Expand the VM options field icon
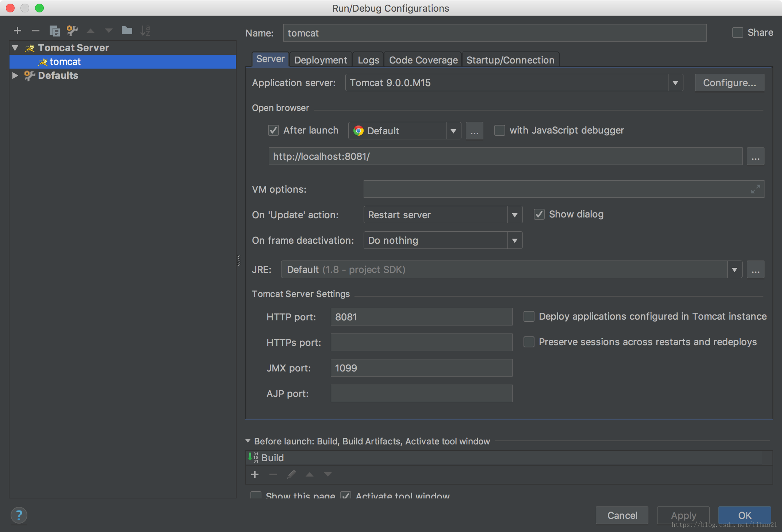Screen dimensions: 782x532 click(x=755, y=189)
